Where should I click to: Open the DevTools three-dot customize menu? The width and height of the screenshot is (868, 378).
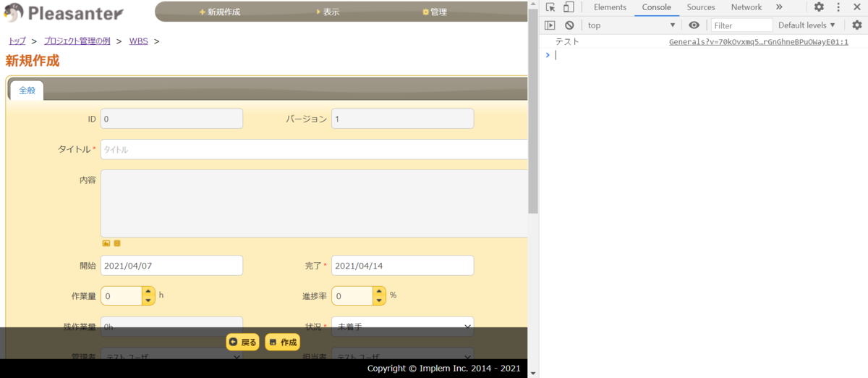pyautogui.click(x=838, y=7)
